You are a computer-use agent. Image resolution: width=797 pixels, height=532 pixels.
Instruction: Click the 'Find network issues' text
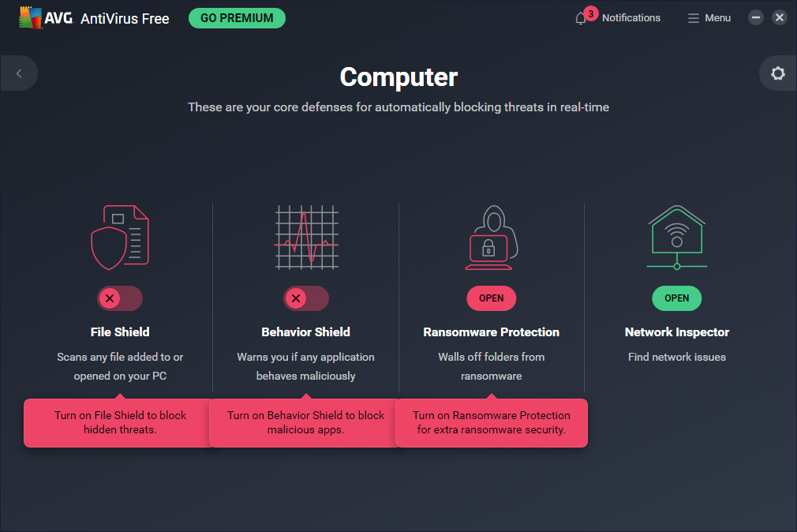677,357
